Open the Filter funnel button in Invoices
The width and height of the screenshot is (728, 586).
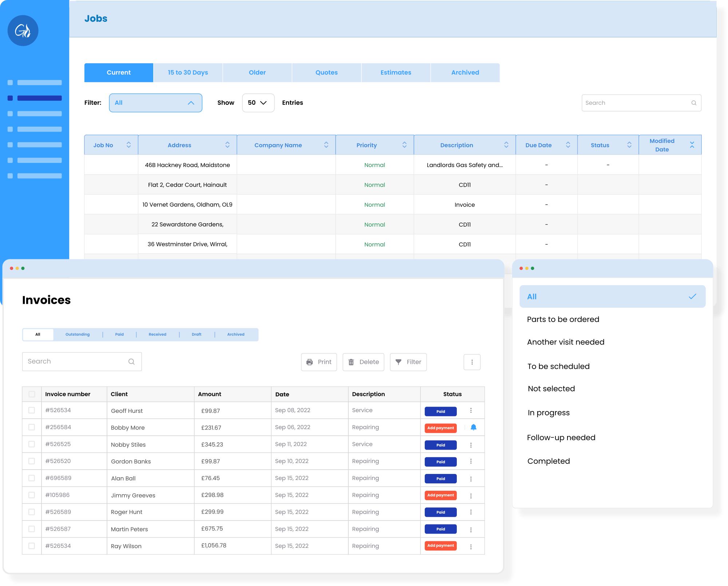click(408, 362)
